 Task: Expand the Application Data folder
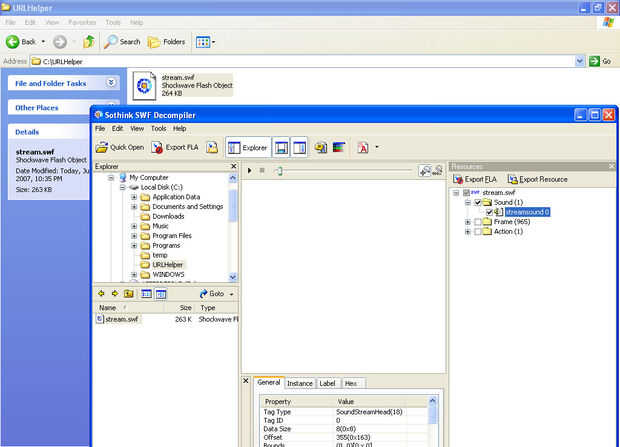134,197
